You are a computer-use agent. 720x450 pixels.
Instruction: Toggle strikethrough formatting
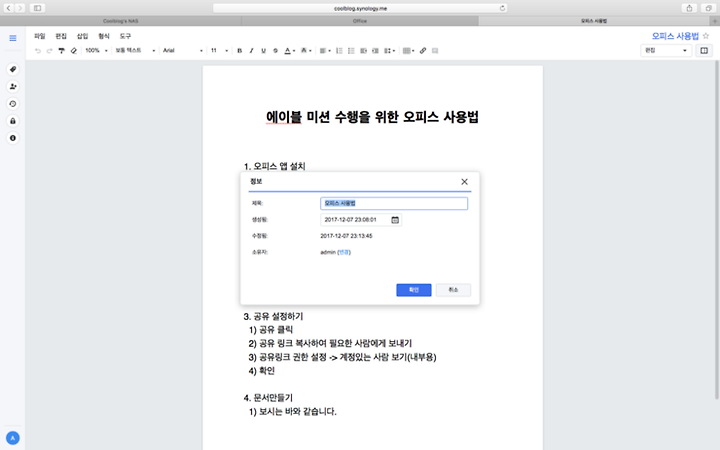coord(275,51)
